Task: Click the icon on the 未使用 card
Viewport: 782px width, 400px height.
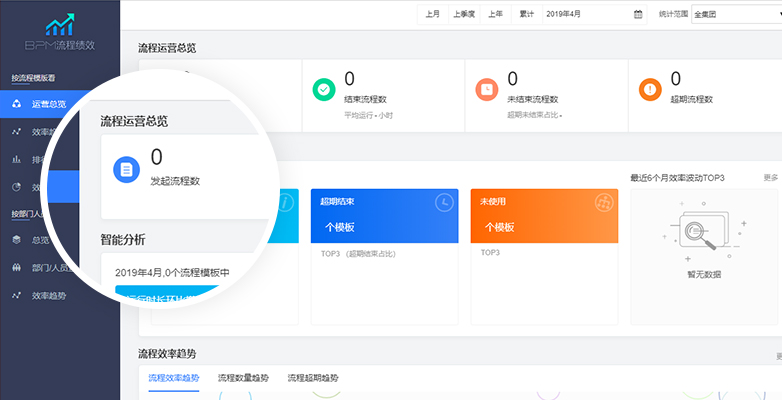Action: [603, 203]
